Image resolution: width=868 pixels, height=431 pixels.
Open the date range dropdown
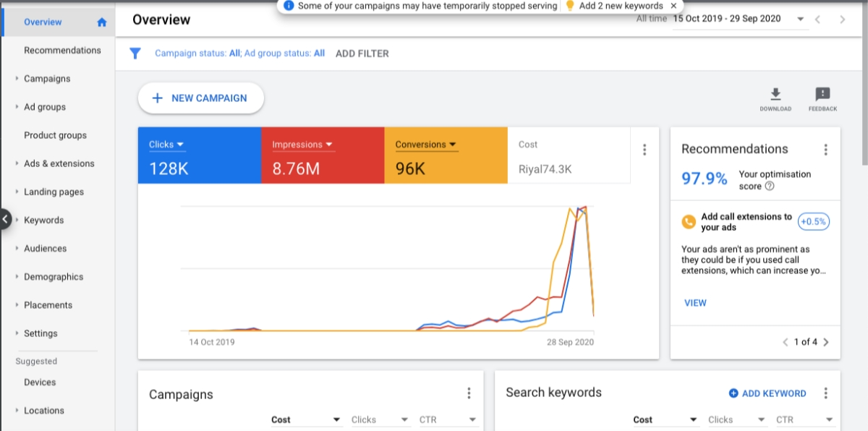point(801,20)
